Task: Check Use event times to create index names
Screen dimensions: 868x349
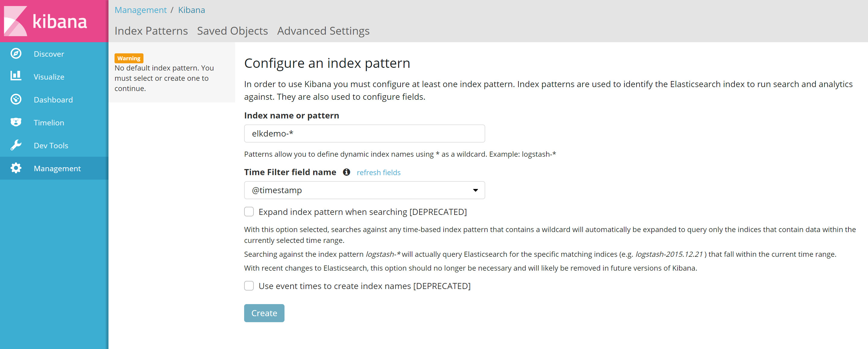Action: (x=249, y=286)
